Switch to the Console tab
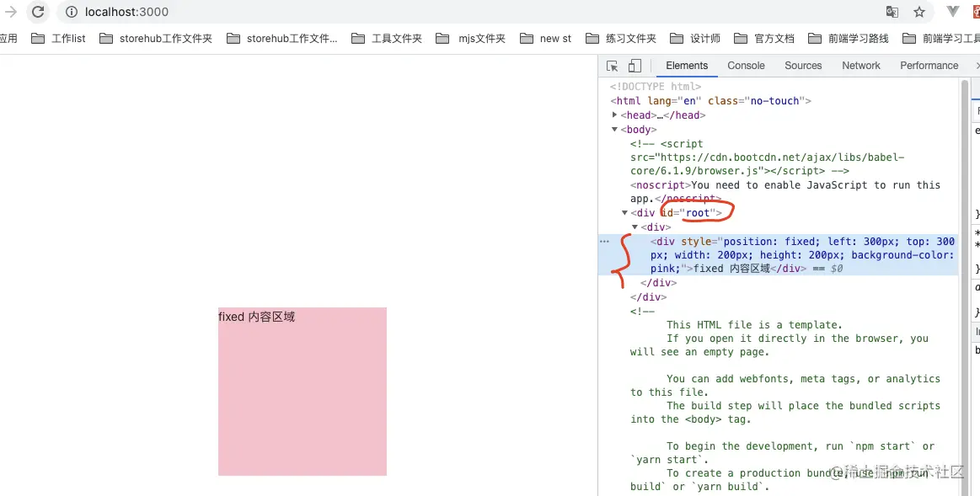This screenshot has height=496, width=980. pyautogui.click(x=746, y=66)
